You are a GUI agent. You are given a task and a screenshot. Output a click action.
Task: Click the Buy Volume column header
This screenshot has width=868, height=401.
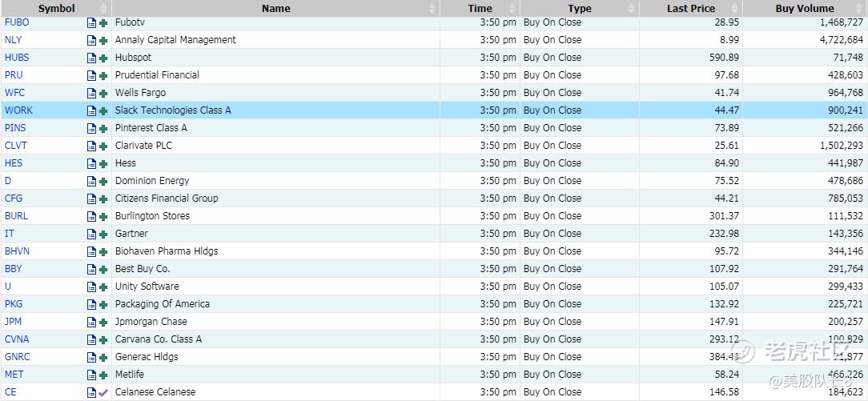[806, 8]
